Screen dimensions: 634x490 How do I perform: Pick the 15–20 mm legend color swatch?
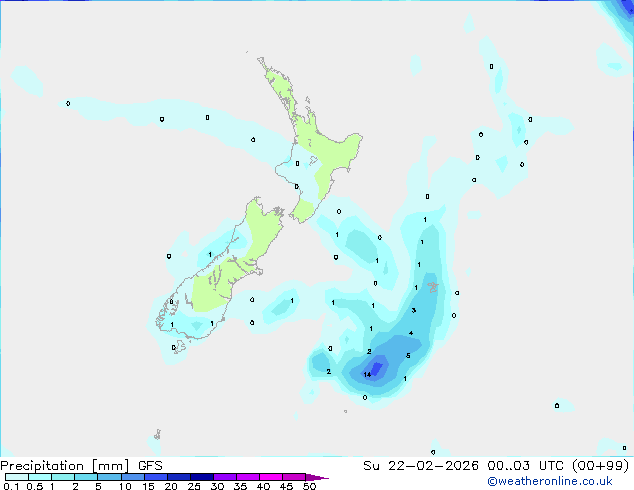tap(155, 477)
